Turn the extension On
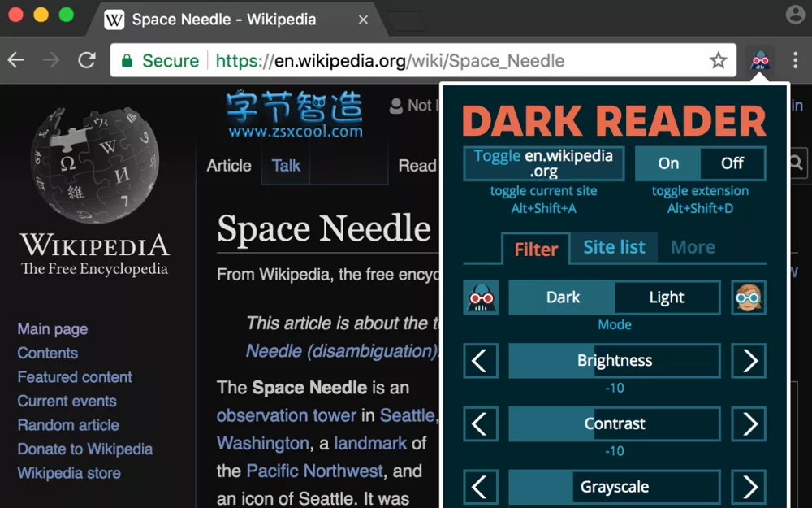The image size is (812, 508). tap(668, 163)
